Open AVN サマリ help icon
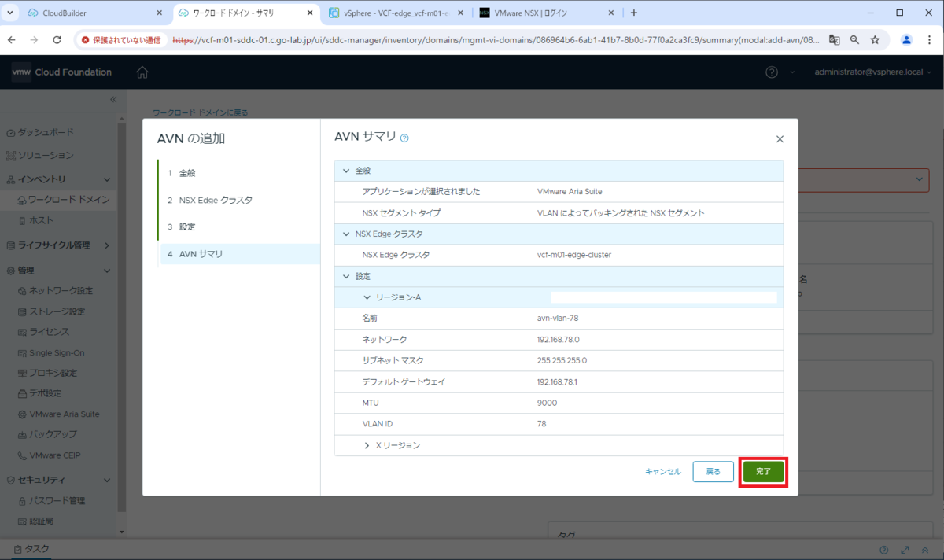The image size is (944, 560). (x=404, y=138)
